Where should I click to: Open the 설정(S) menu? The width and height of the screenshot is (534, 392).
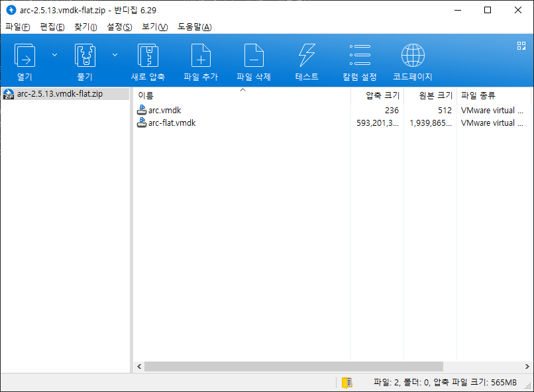click(119, 27)
